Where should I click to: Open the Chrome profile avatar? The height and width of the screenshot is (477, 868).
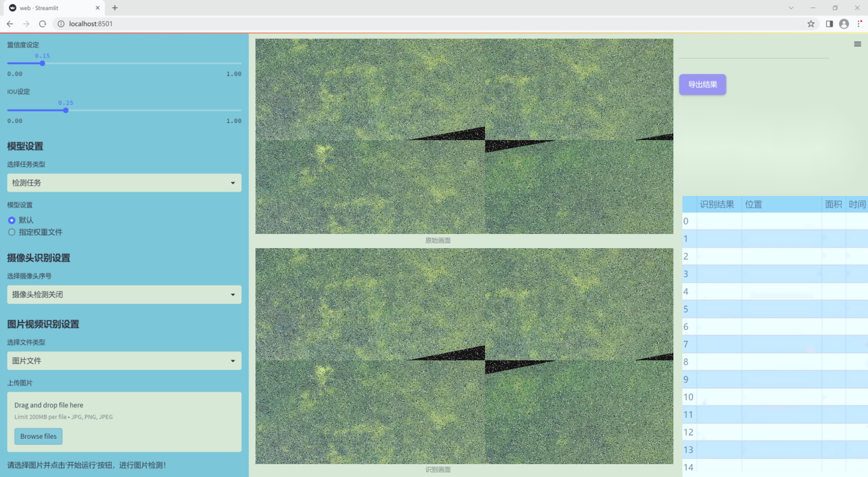pos(844,24)
